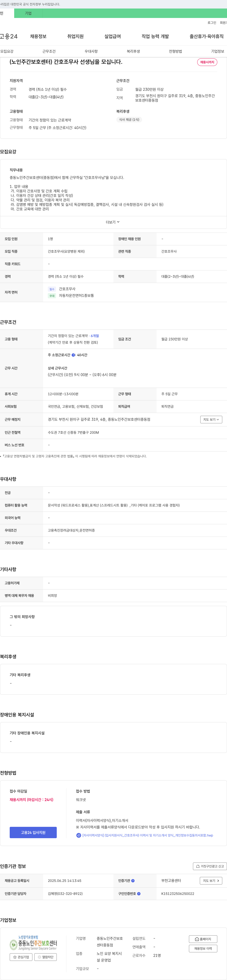This screenshot has width=227, height=980.
Task: Jump to 복리후생 section tab
Action: [133, 51]
